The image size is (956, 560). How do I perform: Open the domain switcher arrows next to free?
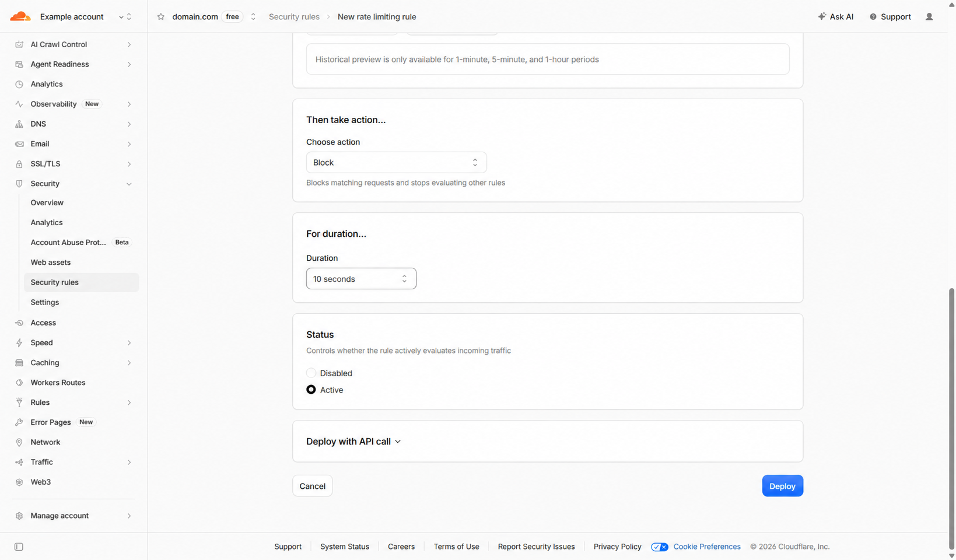[x=253, y=17]
